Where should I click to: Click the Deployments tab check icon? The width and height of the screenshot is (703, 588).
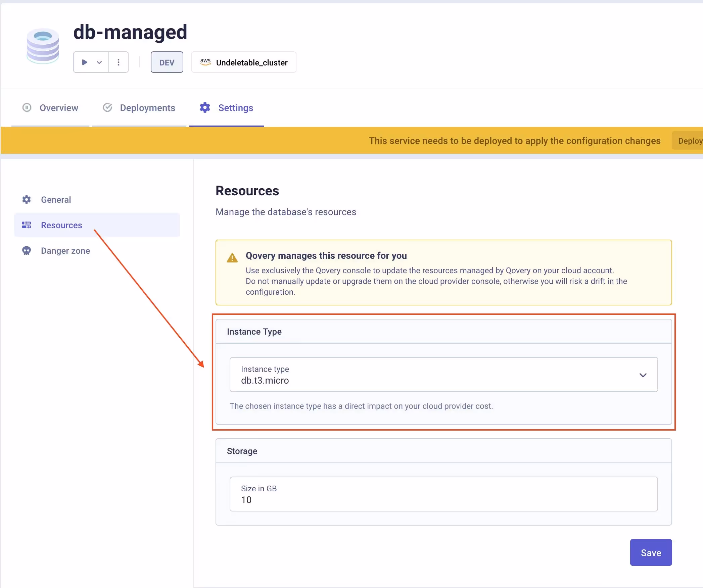(107, 108)
